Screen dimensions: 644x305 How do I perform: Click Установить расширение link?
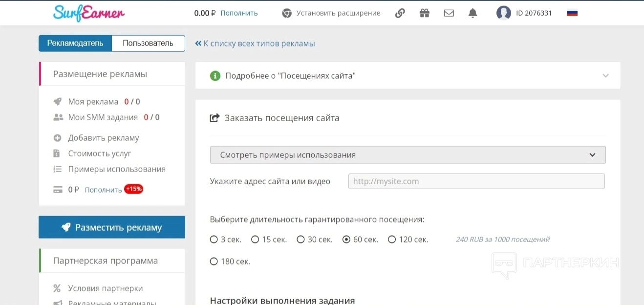click(x=338, y=13)
